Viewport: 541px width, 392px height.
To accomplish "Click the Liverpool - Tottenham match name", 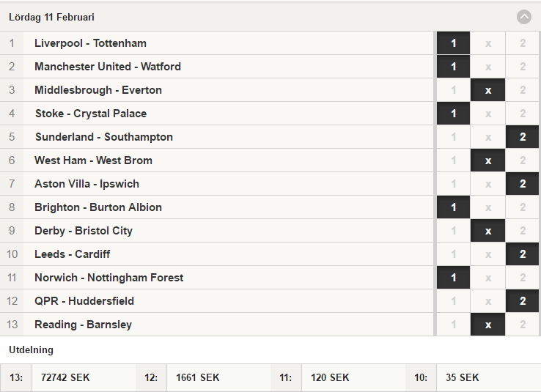I will tap(90, 43).
